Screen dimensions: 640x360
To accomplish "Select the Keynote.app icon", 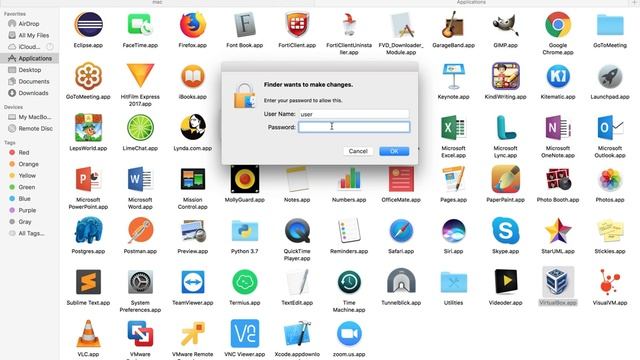I will point(453,76).
